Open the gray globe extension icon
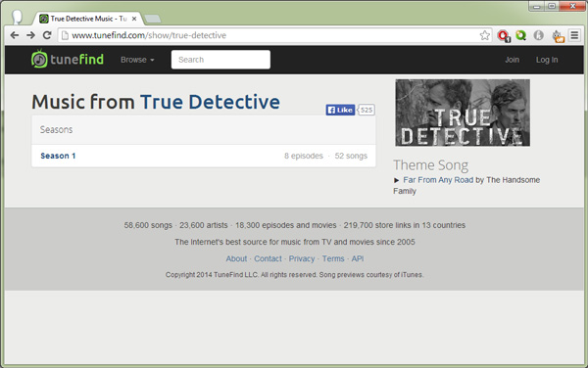The height and width of the screenshot is (368, 588). [x=538, y=35]
